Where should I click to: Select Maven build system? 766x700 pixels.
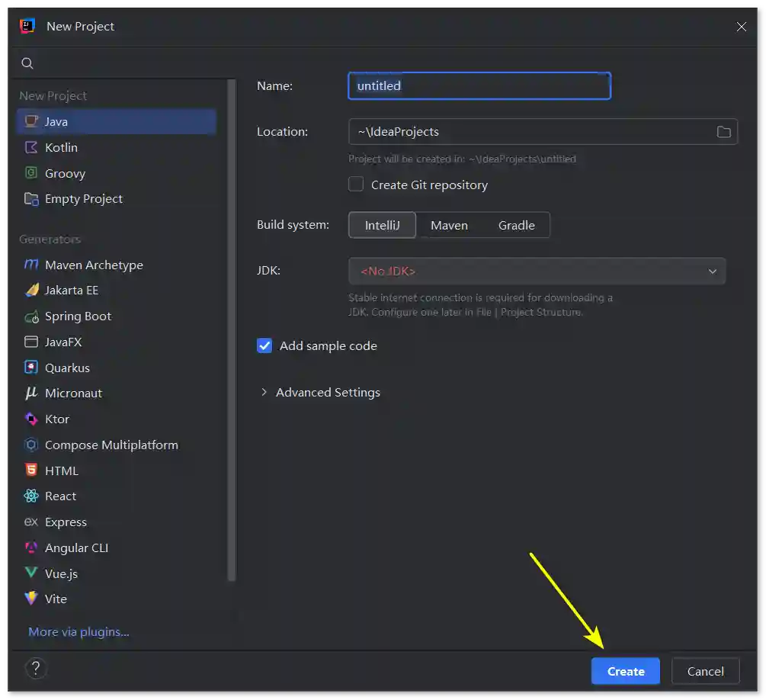(x=449, y=225)
